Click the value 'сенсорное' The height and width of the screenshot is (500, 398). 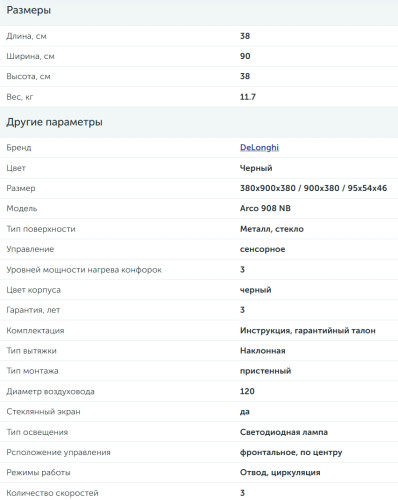tap(262, 249)
